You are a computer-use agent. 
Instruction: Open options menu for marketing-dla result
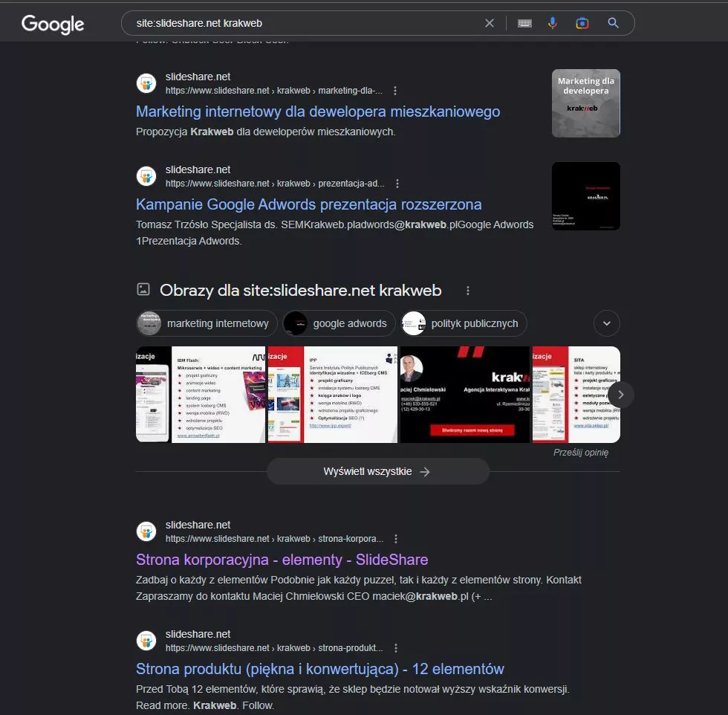click(x=395, y=91)
